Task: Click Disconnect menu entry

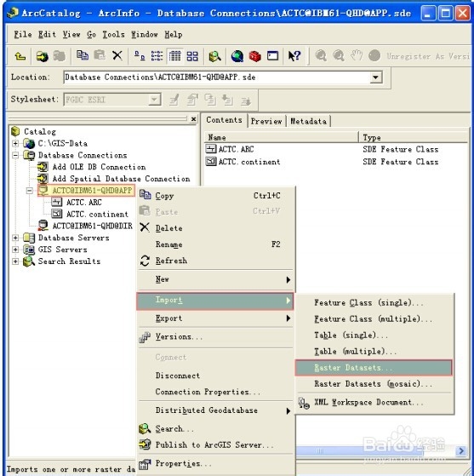Action: click(x=215, y=376)
